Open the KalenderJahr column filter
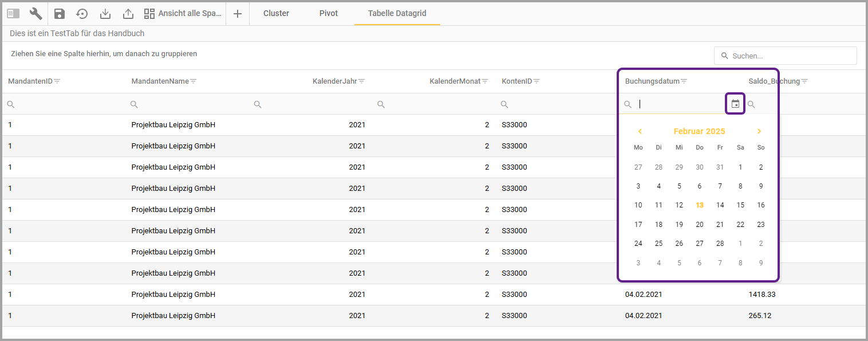This screenshot has width=868, height=341. 362,81
